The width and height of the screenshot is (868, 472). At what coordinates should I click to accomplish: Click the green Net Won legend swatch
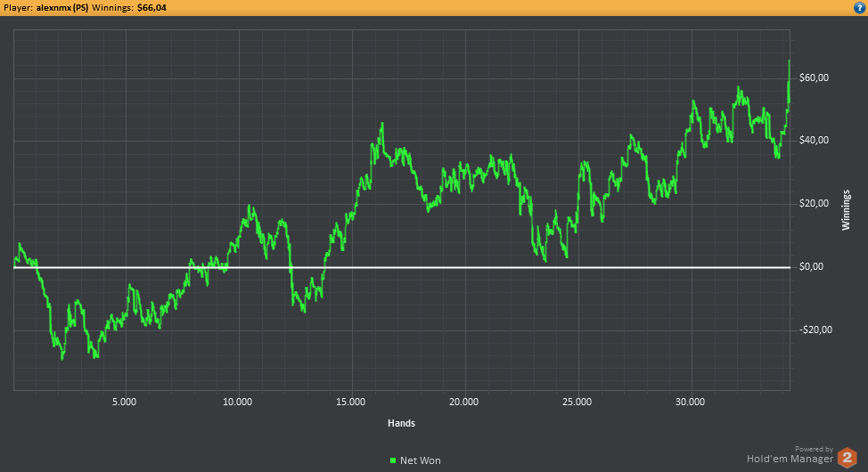pyautogui.click(x=393, y=460)
